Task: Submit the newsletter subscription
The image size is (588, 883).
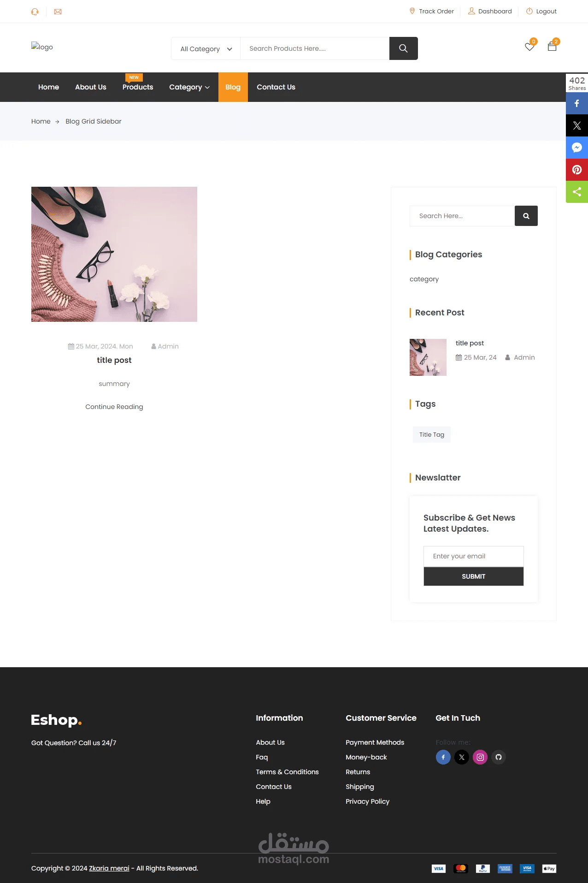Action: click(474, 576)
